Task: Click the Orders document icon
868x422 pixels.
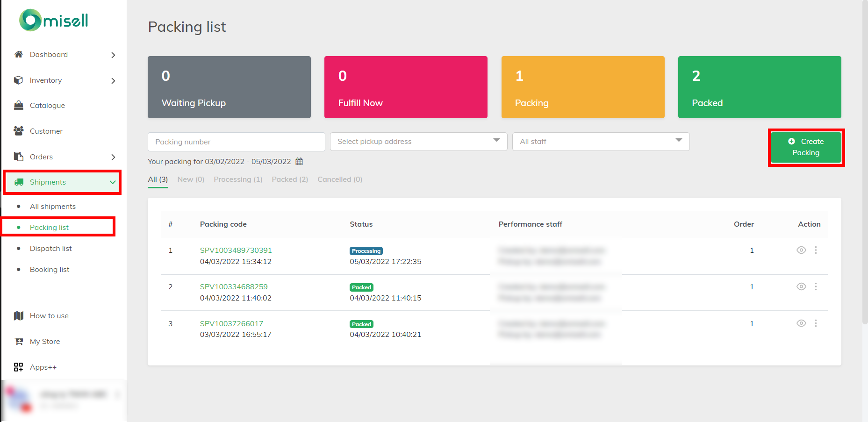Action: click(19, 157)
